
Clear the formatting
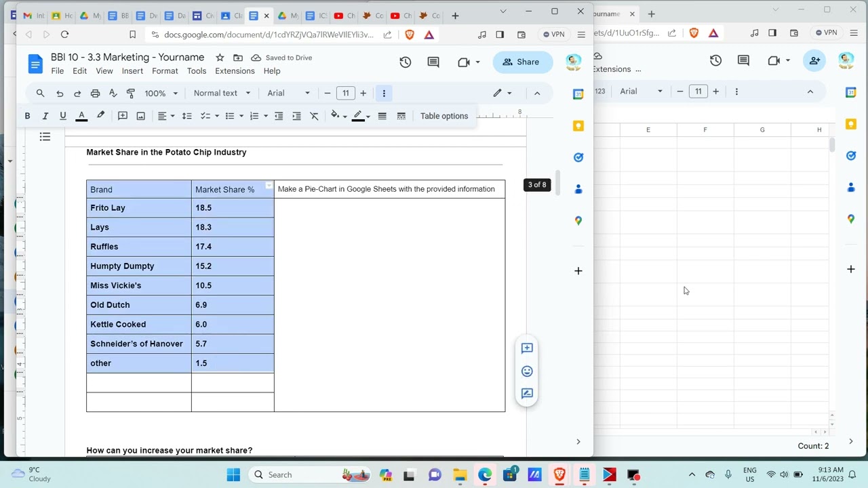point(314,116)
